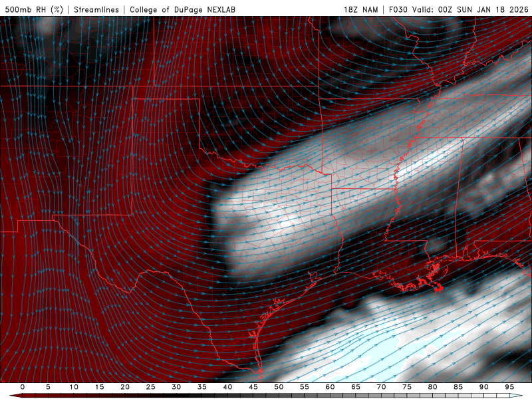Click the "30" colorbar label
Viewport: 532px width, 399px height.
pos(176,387)
